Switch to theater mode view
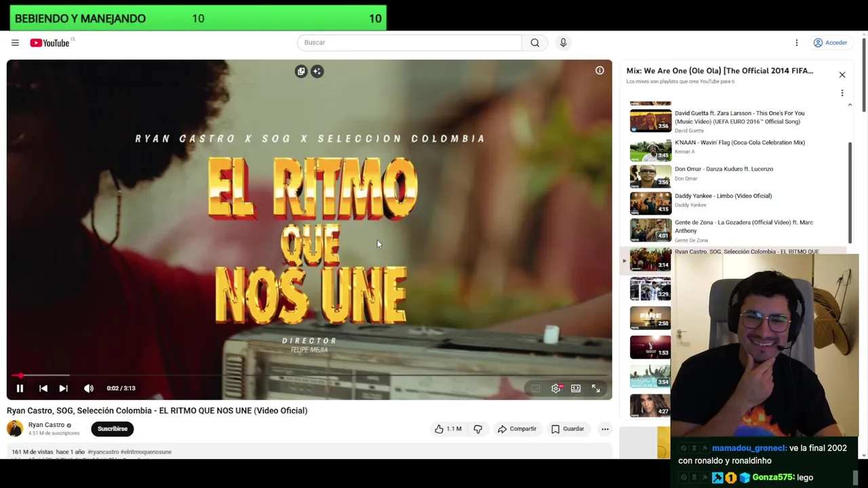This screenshot has width=868, height=488. point(576,388)
